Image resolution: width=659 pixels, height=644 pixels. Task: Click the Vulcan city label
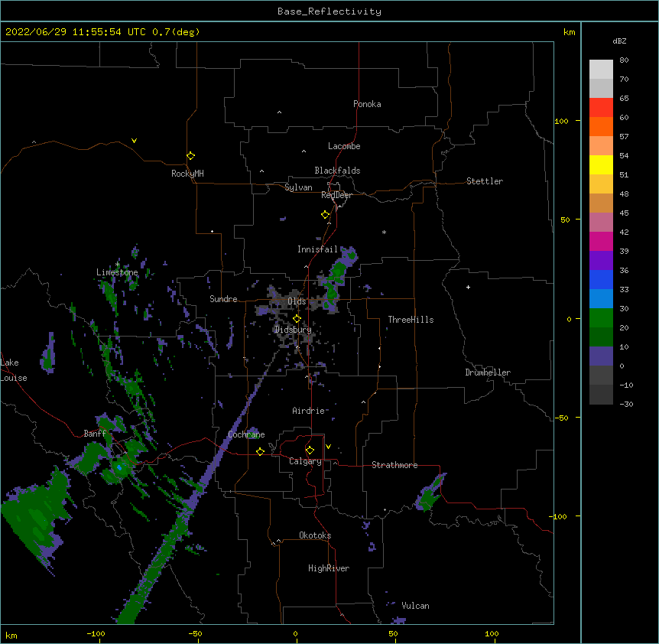point(415,606)
